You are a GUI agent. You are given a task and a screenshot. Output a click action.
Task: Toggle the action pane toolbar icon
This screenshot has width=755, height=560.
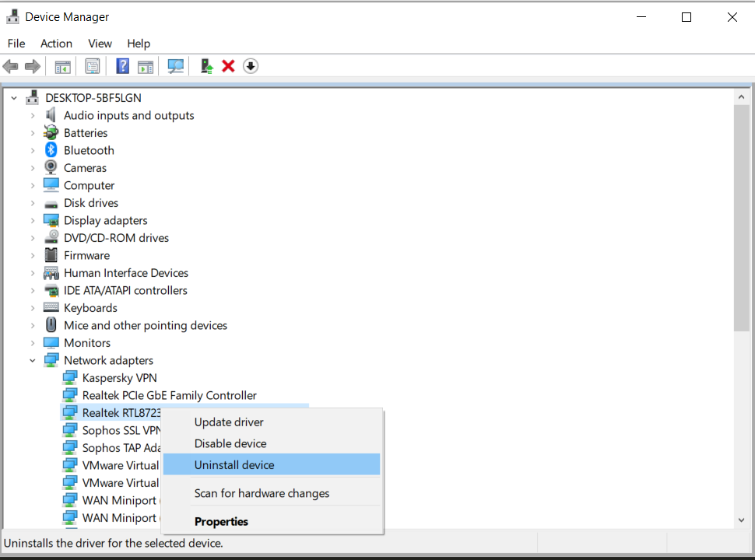145,66
